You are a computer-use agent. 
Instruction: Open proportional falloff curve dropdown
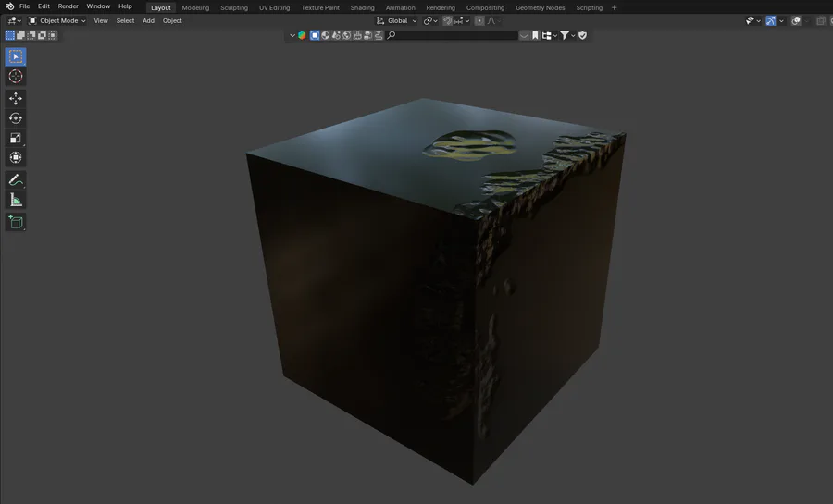(493, 20)
